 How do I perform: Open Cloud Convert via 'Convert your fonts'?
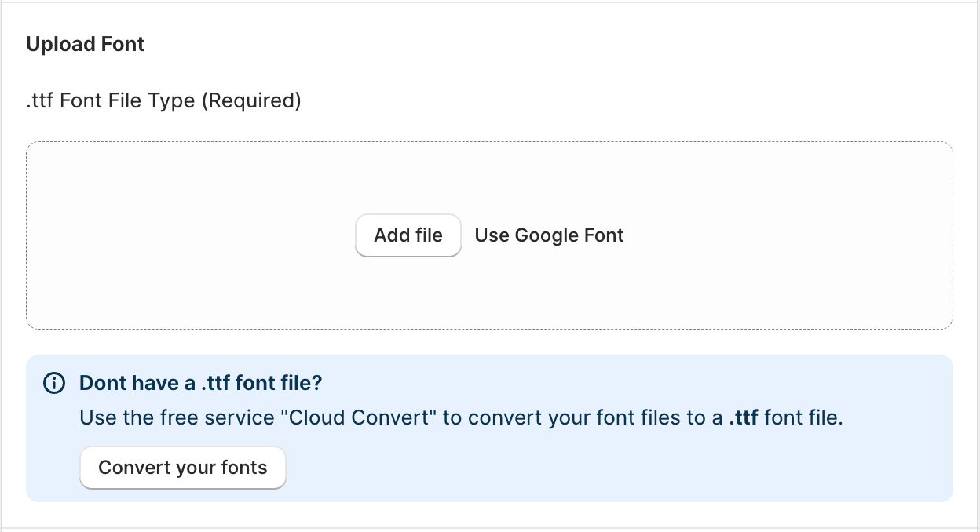pyautogui.click(x=182, y=467)
